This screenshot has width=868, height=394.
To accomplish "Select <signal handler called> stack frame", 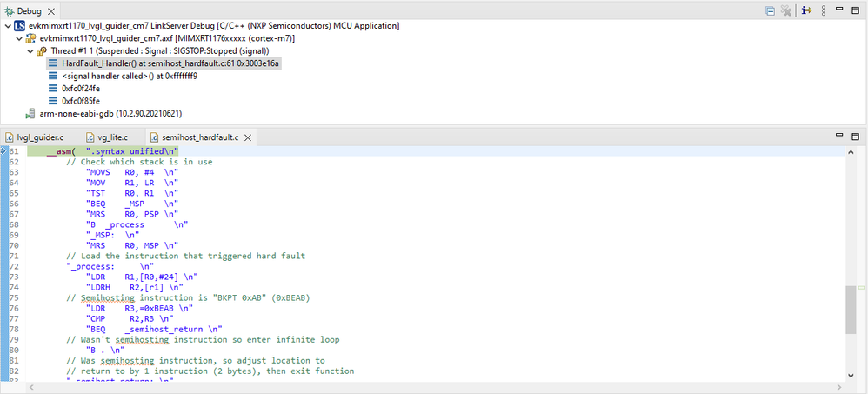I will (x=130, y=76).
